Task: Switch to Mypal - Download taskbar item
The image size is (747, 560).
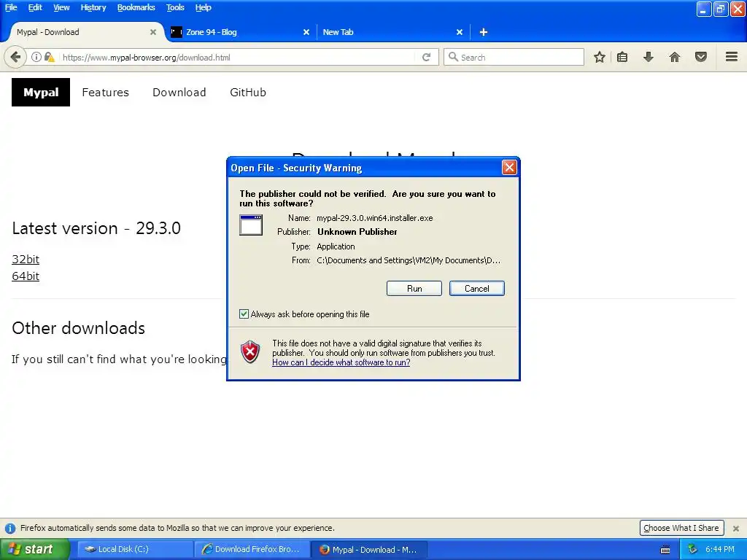Action: coord(368,550)
